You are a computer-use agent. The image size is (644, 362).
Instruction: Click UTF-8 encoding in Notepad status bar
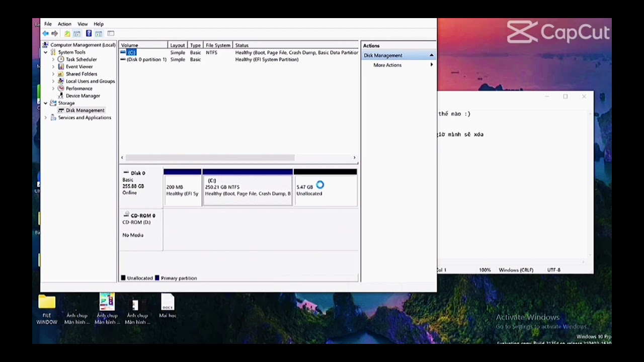[553, 270]
